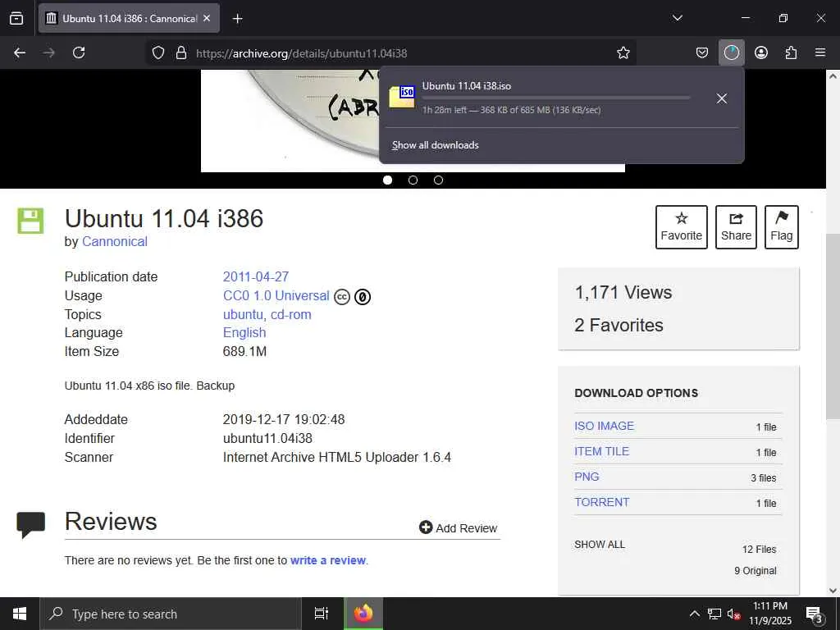Click the network tray icon
The image size is (840, 630).
(714, 614)
